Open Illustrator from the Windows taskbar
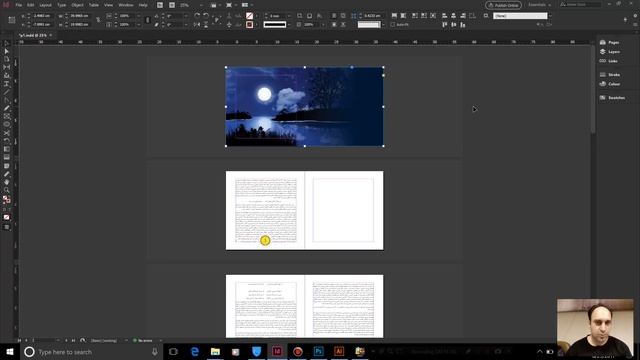 point(339,351)
